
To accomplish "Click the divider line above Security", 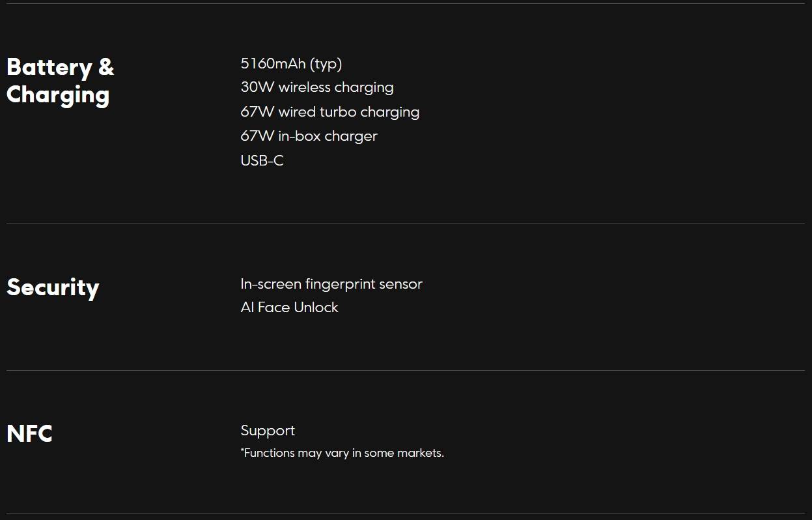I will coord(406,224).
